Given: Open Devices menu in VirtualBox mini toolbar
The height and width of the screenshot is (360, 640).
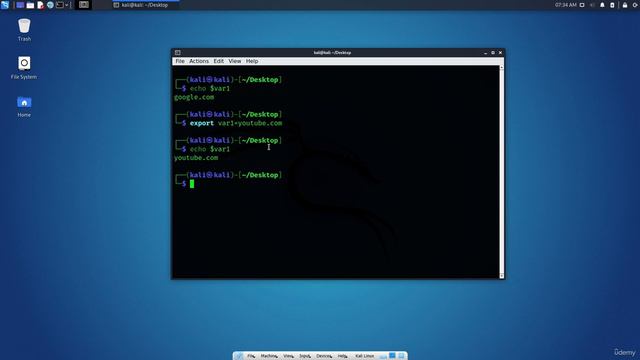Looking at the screenshot, I should pos(324,356).
